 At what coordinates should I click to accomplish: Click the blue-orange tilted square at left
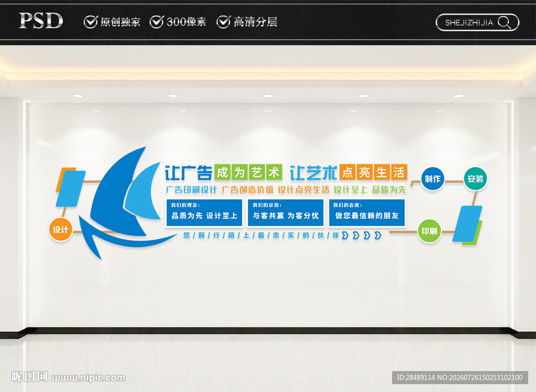(71, 187)
